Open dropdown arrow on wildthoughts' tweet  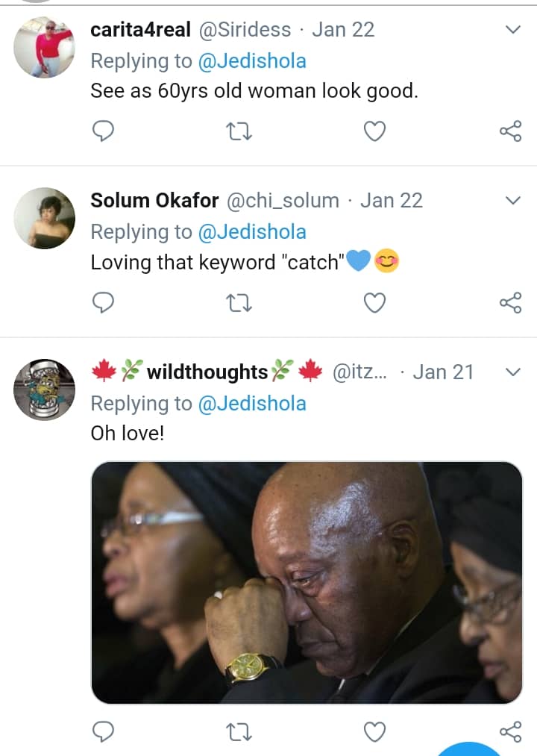point(512,372)
